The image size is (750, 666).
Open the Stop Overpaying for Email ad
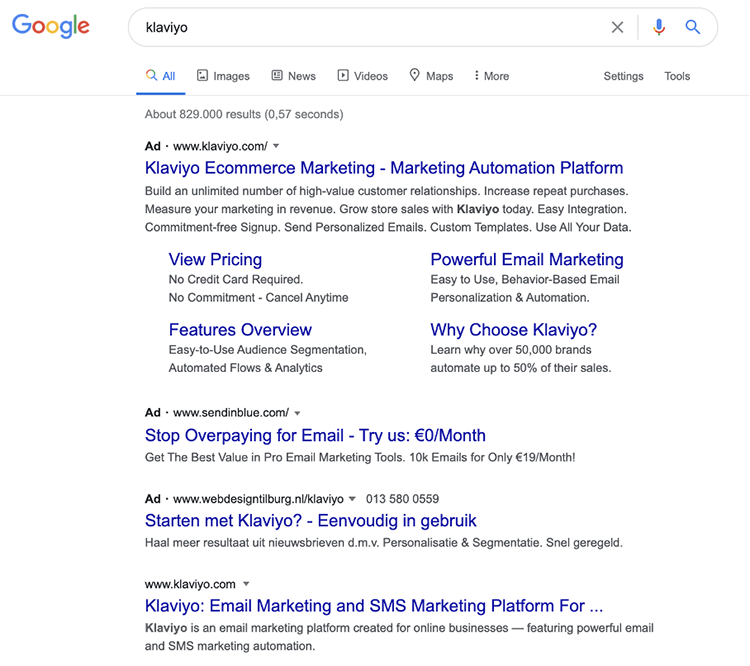315,435
